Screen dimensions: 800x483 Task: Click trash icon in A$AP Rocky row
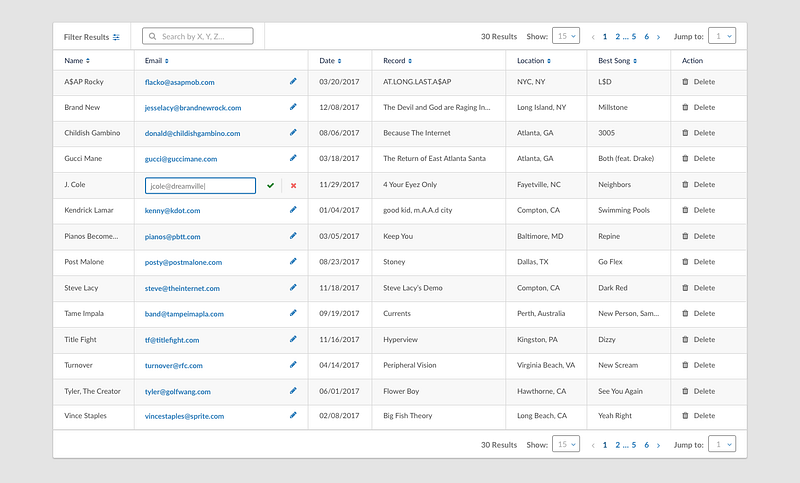685,82
